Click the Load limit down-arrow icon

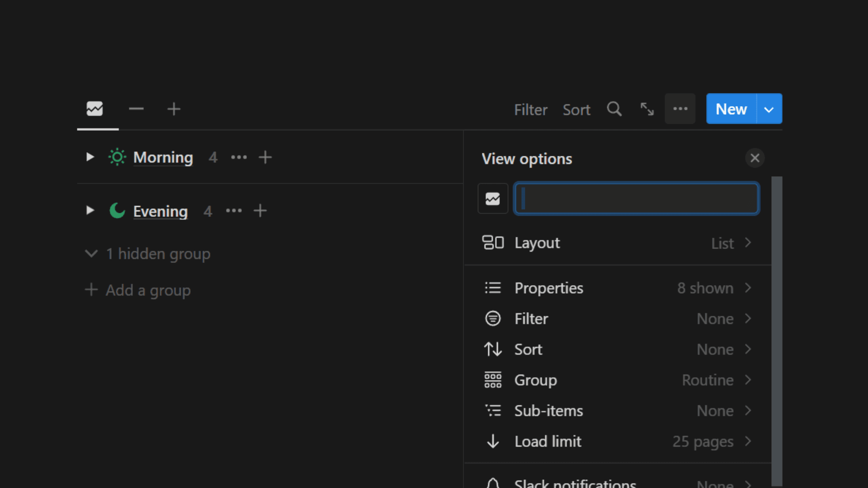pos(493,441)
